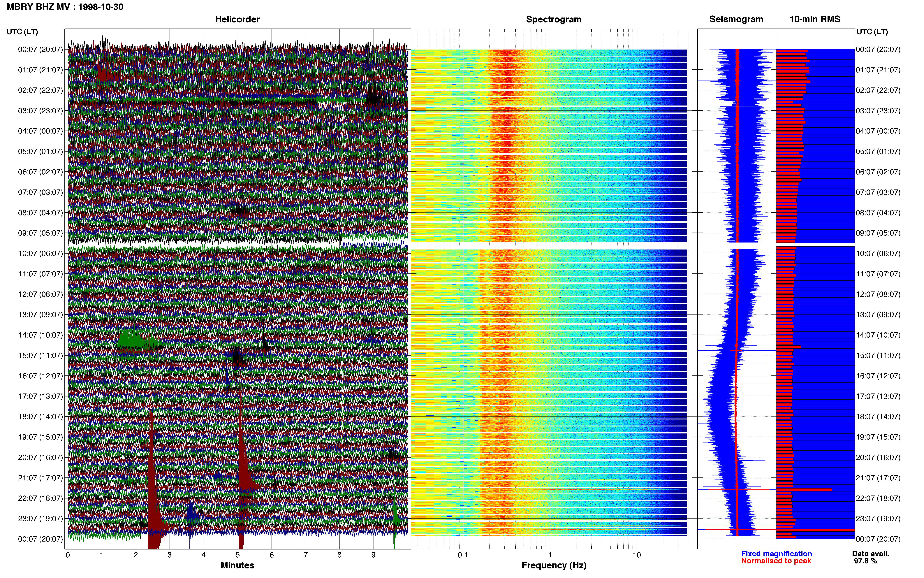Select the 10-min RMS panel heading
This screenshot has height=578, width=924.
coord(815,20)
